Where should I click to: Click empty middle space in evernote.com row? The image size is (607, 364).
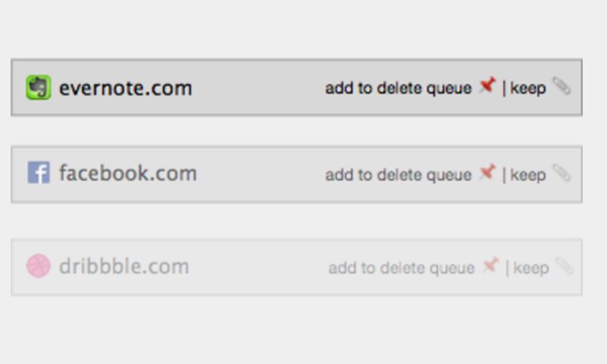pyautogui.click(x=258, y=88)
